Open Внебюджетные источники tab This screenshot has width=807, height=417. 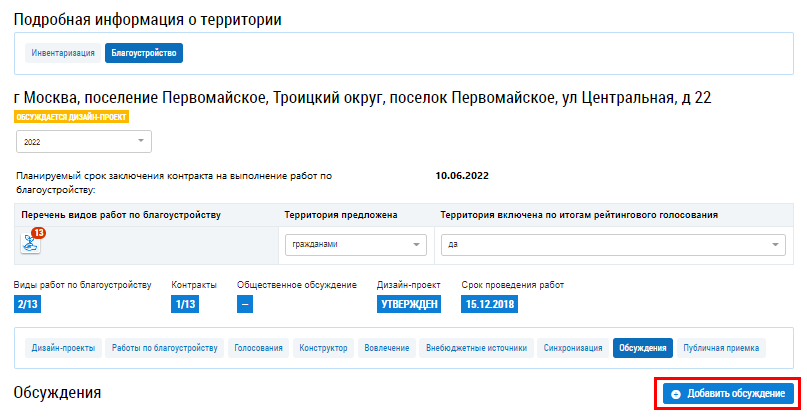pyautogui.click(x=476, y=348)
